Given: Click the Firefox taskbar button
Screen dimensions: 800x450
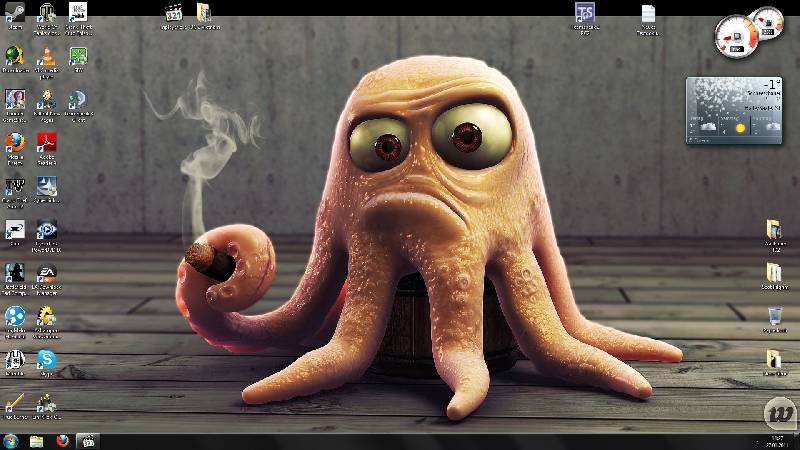Looking at the screenshot, I should tap(62, 440).
